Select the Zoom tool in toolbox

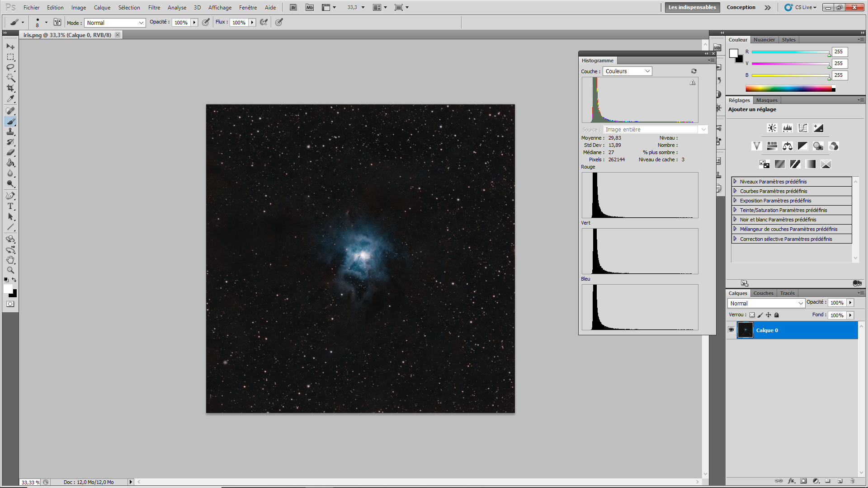[x=10, y=270]
